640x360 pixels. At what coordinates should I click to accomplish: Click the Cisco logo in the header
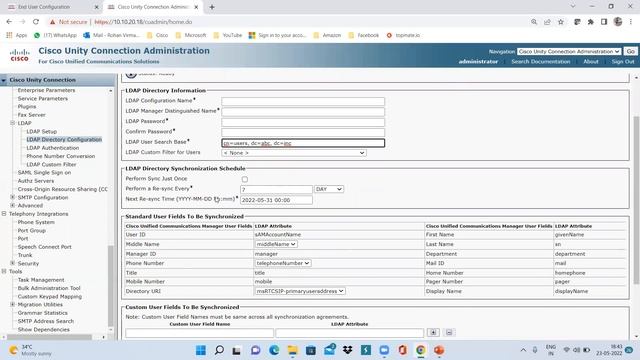pos(20,55)
